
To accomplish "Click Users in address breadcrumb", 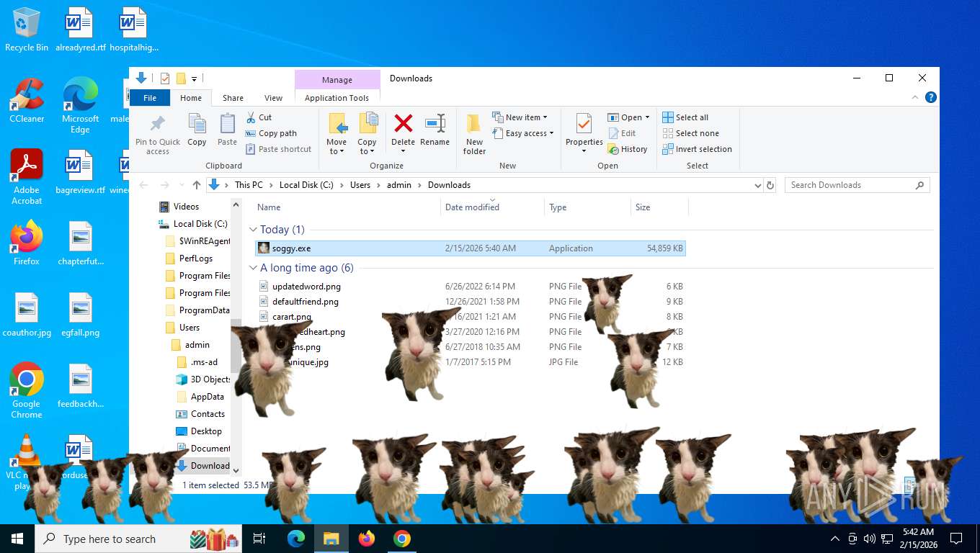I will click(x=360, y=185).
